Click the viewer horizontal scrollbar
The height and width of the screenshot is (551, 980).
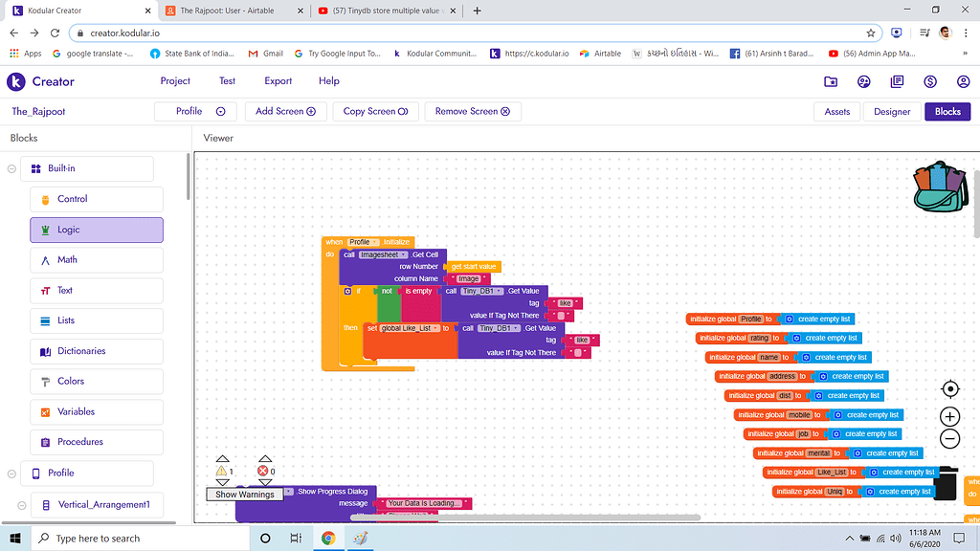coord(525,518)
